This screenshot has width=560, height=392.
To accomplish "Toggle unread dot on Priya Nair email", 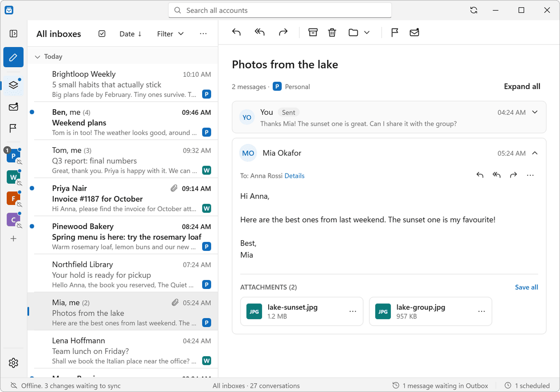I will point(32,188).
